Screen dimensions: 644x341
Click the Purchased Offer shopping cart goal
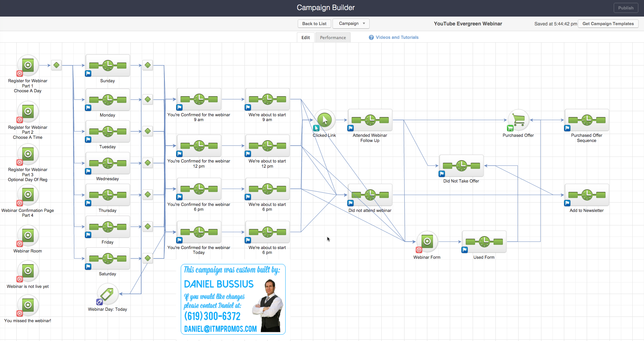(518, 120)
